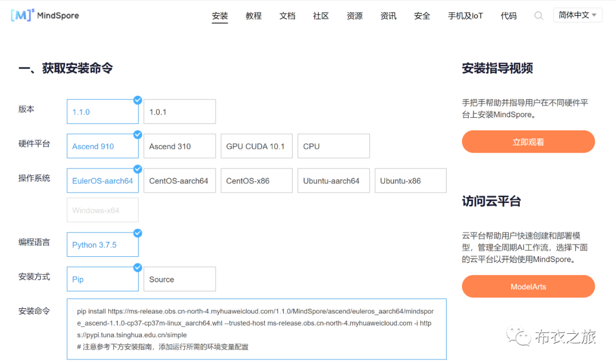Image resolution: width=616 pixels, height=364 pixels.
Task: Click the 立即观看 button
Action: pos(528,142)
